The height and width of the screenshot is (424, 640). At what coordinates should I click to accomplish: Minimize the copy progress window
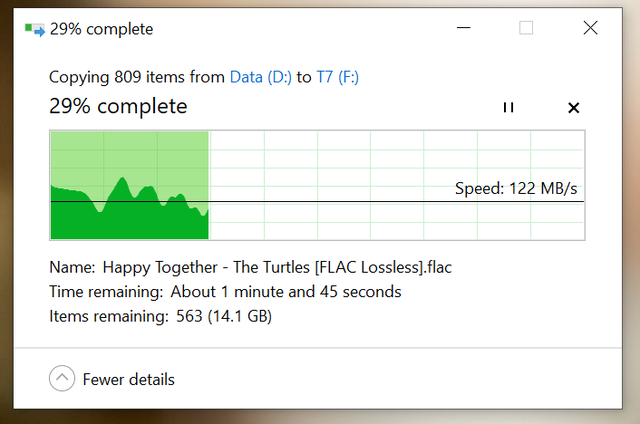[x=464, y=28]
